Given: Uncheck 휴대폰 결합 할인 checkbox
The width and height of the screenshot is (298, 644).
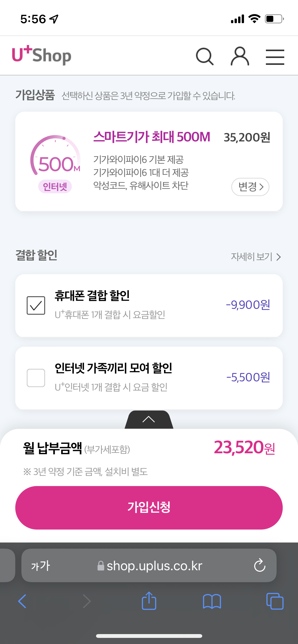Looking at the screenshot, I should coord(36,305).
